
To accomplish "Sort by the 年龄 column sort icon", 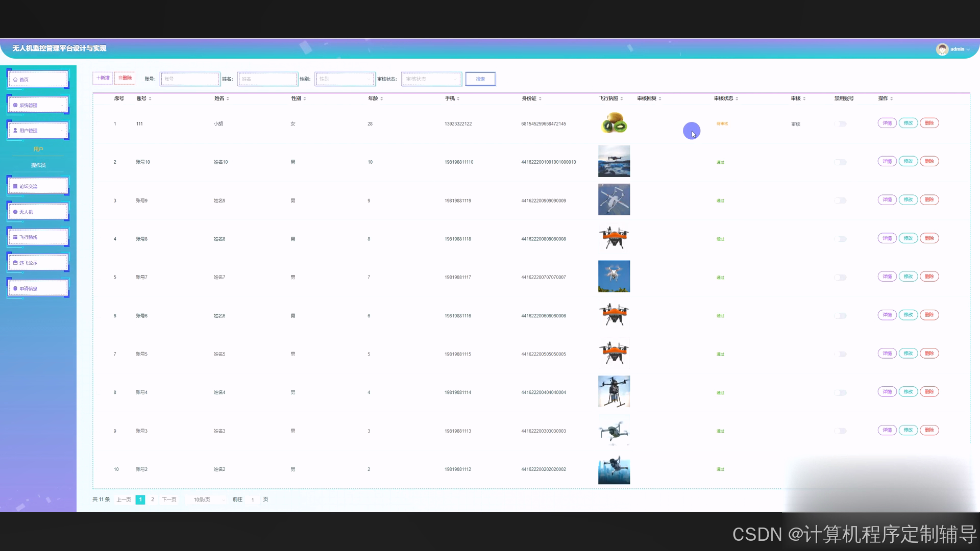I will pyautogui.click(x=382, y=98).
